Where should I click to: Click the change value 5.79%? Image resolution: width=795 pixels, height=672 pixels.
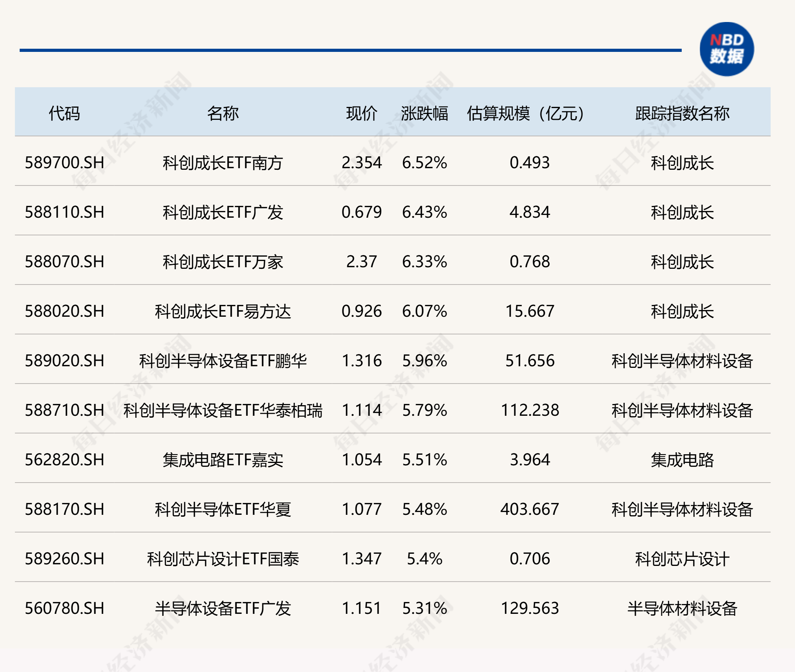coord(425,410)
